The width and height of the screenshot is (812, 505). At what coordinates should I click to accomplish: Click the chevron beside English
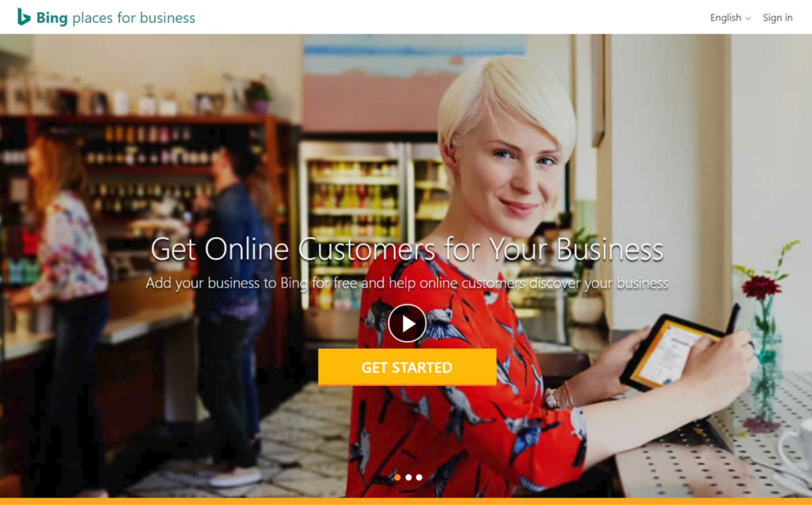(x=749, y=18)
